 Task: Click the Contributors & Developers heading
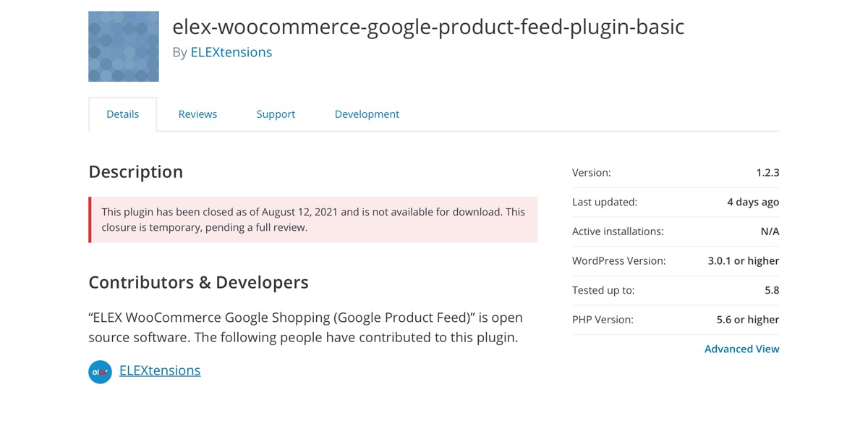tap(198, 282)
